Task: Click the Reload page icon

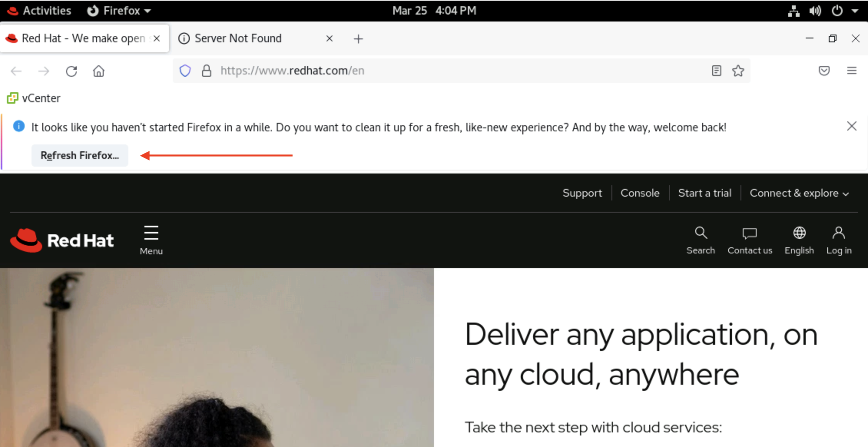Action: click(x=72, y=71)
